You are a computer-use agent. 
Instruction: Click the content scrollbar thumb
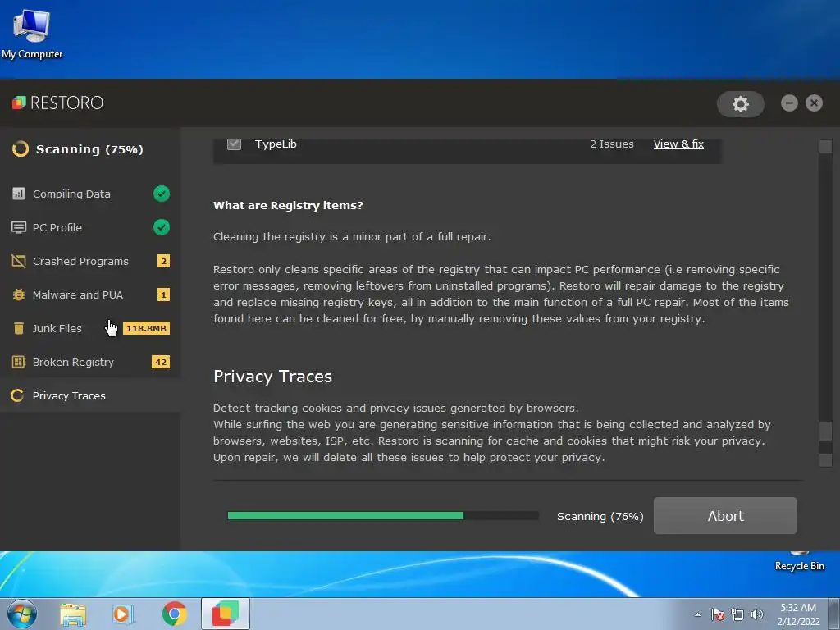(x=825, y=431)
